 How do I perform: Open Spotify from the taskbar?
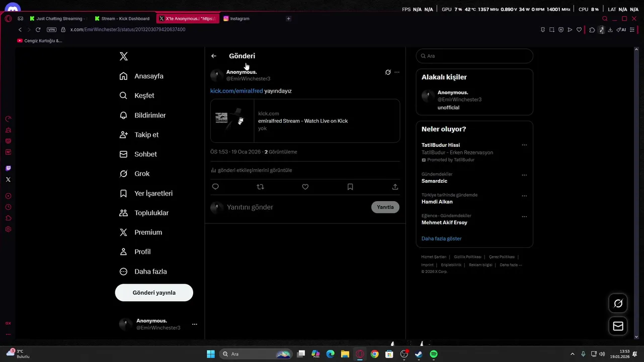pyautogui.click(x=434, y=354)
